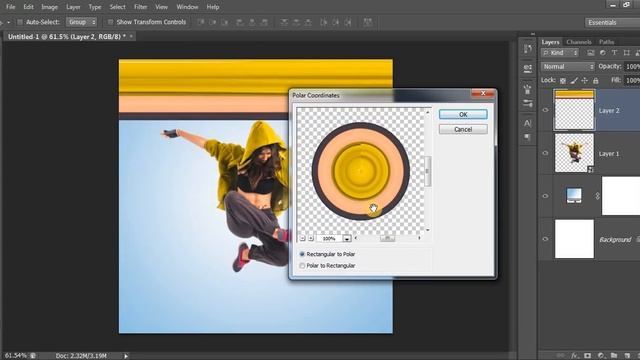
Task: Open the layer filter Kind dropdown
Action: pyautogui.click(x=560, y=53)
